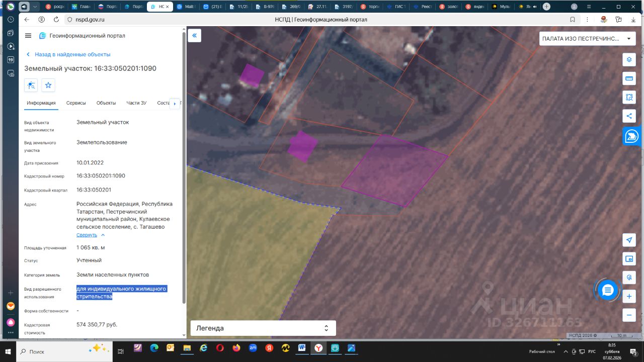The width and height of the screenshot is (644, 362).
Task: Open the chat assistant bubble
Action: point(607,290)
